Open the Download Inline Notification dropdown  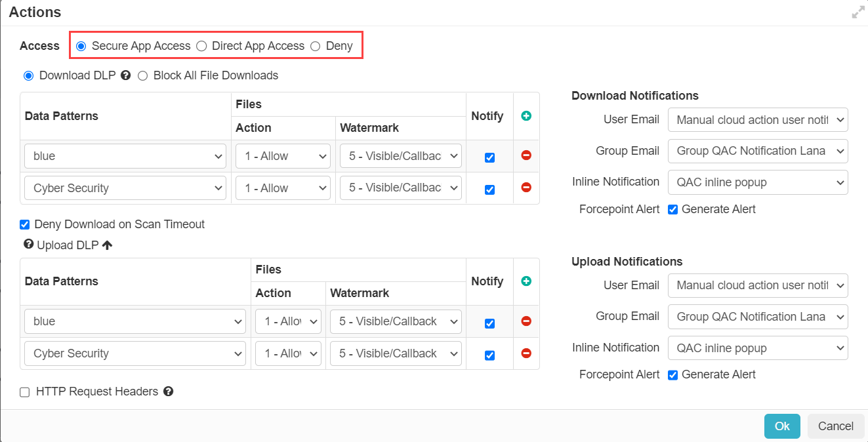click(x=758, y=182)
